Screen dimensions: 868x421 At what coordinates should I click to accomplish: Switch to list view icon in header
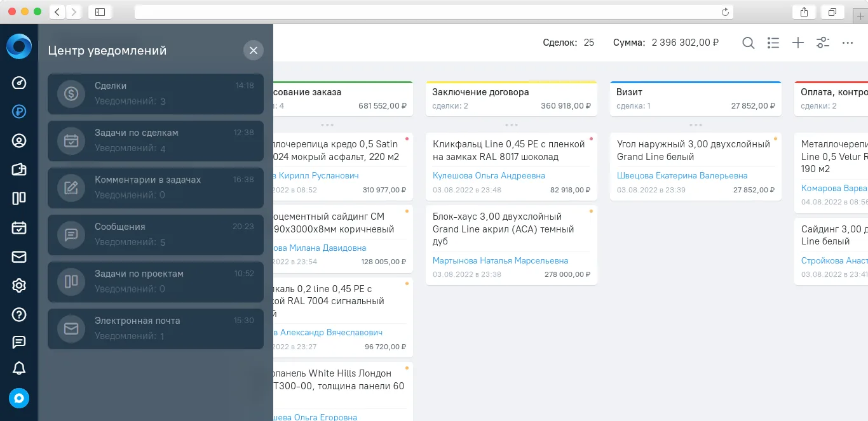pos(773,43)
